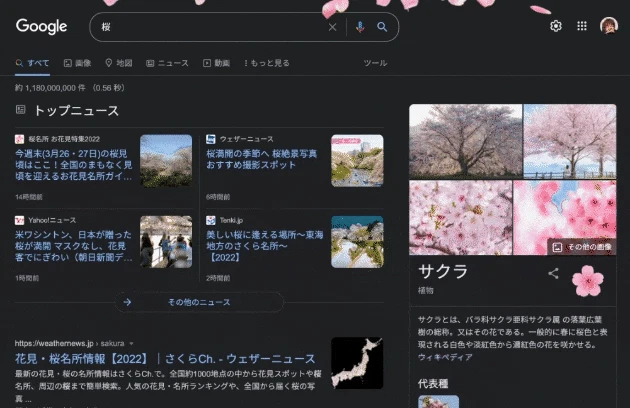630x408 pixels.
Task: Open the 桜満開の季節へ 桜絶景写真 news headline
Action: [262, 159]
